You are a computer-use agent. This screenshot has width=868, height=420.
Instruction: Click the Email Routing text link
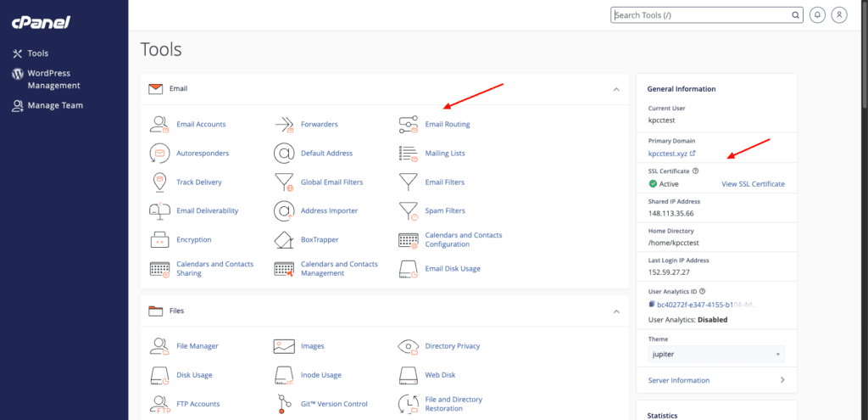pyautogui.click(x=448, y=124)
